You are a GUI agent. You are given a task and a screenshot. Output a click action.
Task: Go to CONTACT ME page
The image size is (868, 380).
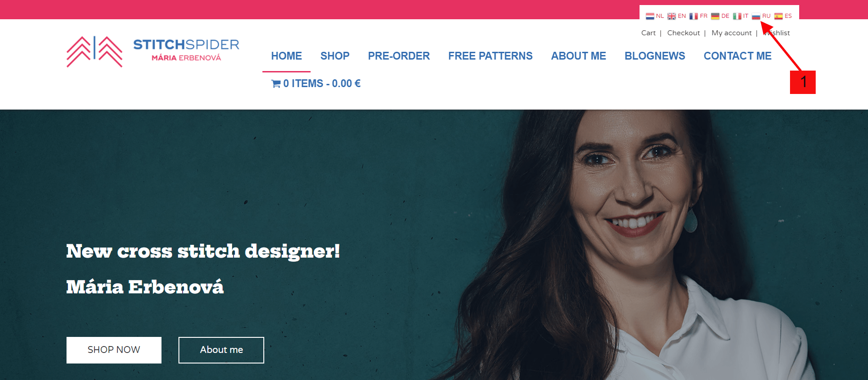(x=738, y=56)
